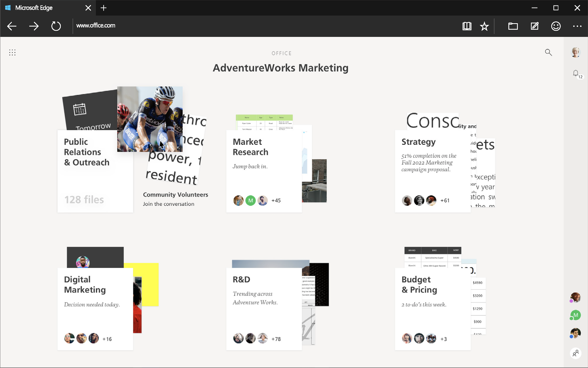Image resolution: width=588 pixels, height=368 pixels.
Task: Open search with the magnifier icon
Action: (x=548, y=52)
